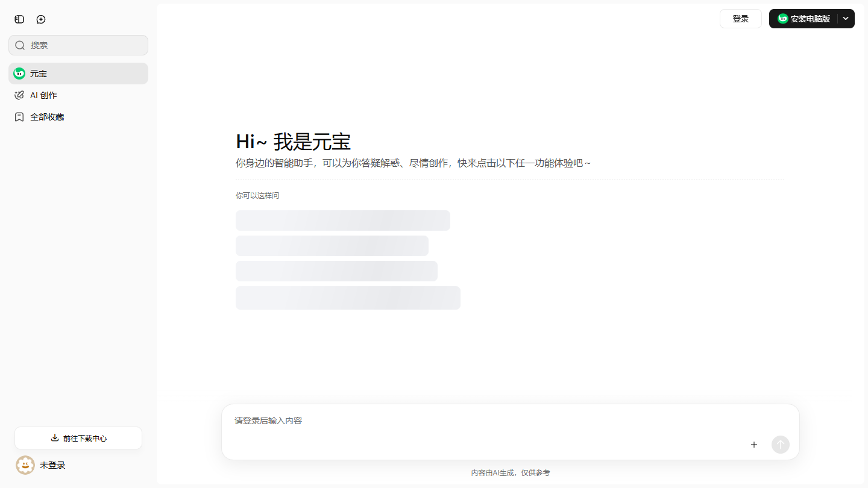The height and width of the screenshot is (488, 868).
Task: Select the 元宝 sidebar entry
Action: [78, 74]
